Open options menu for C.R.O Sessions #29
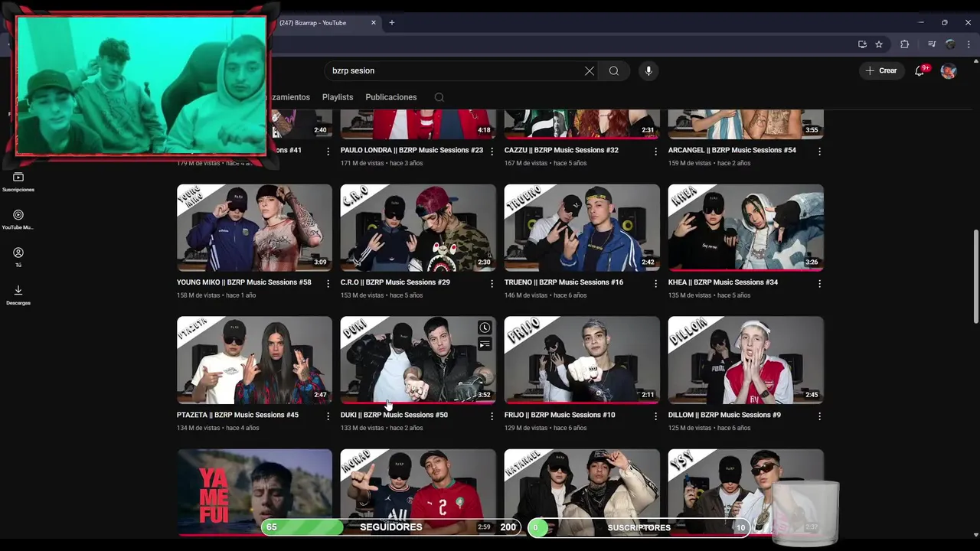The image size is (980, 551). (492, 284)
